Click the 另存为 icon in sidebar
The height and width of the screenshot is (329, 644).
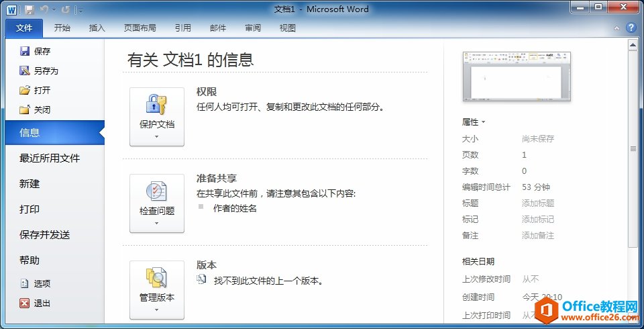[x=25, y=70]
